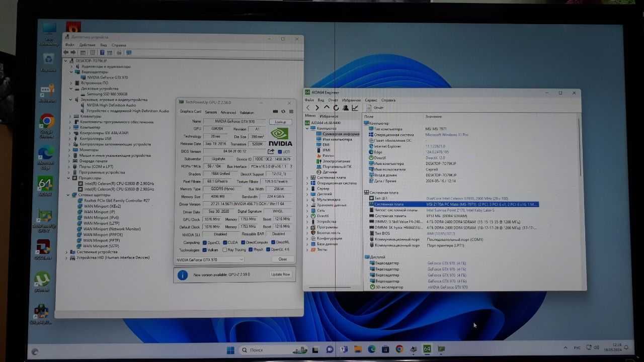Click the AIDA64 user manage toolbar icon
644x362 pixels.
(346, 108)
